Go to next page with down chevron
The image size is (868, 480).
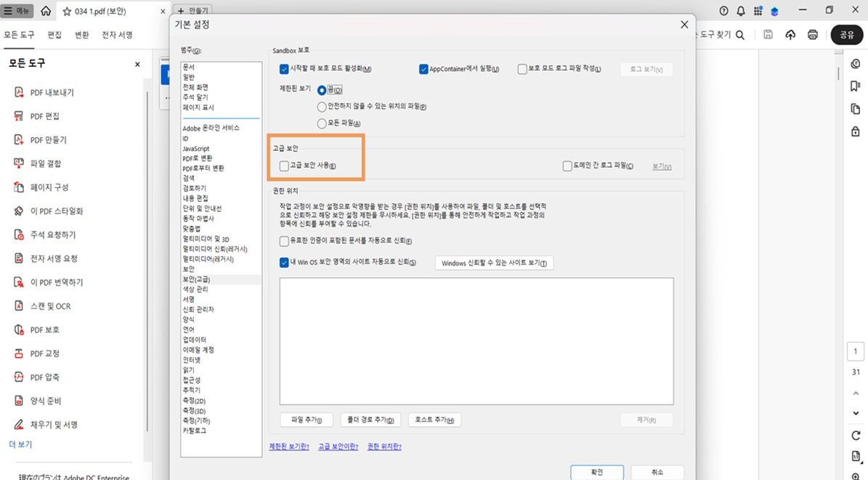(856, 413)
